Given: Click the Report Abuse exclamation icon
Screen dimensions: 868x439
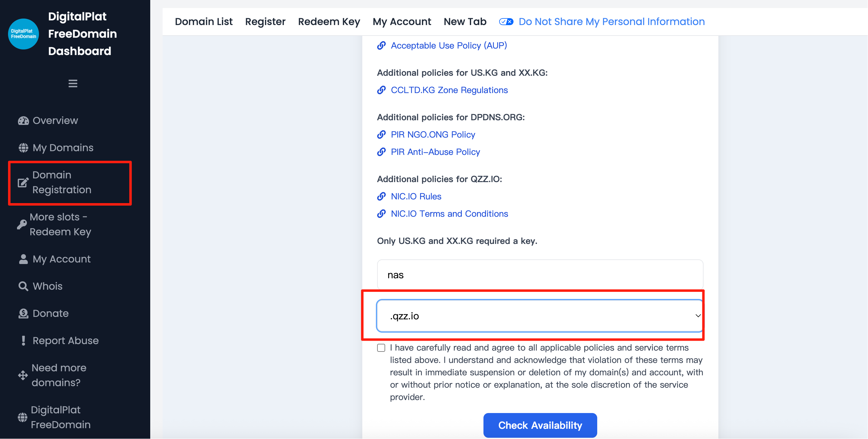Looking at the screenshot, I should [23, 341].
